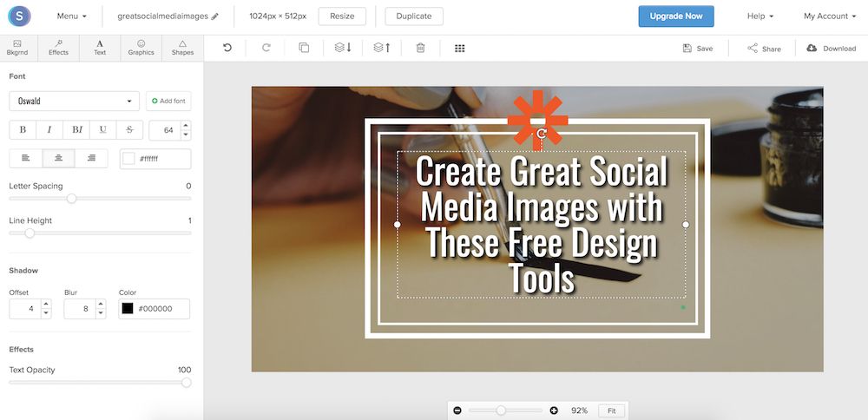Click the copy layer icon
The height and width of the screenshot is (420, 868).
[x=304, y=48]
